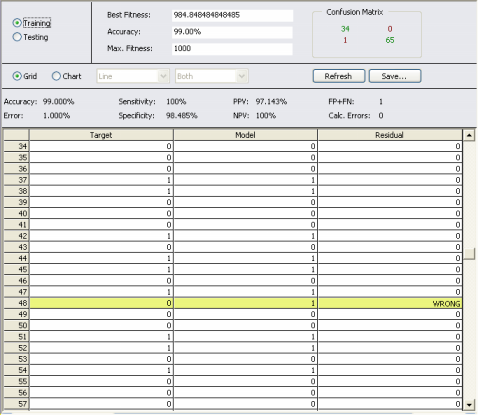
Task: Click the Accuracy 99.00% field
Action: [232, 32]
